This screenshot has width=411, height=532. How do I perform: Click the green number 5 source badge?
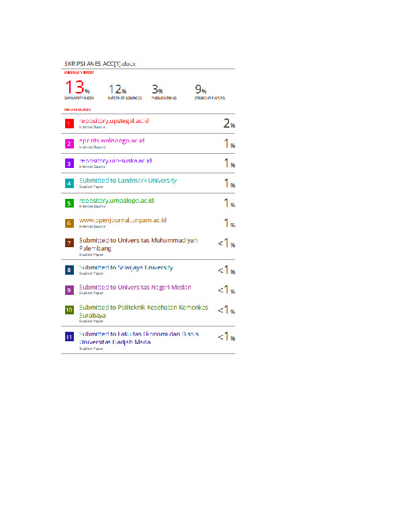coord(69,204)
